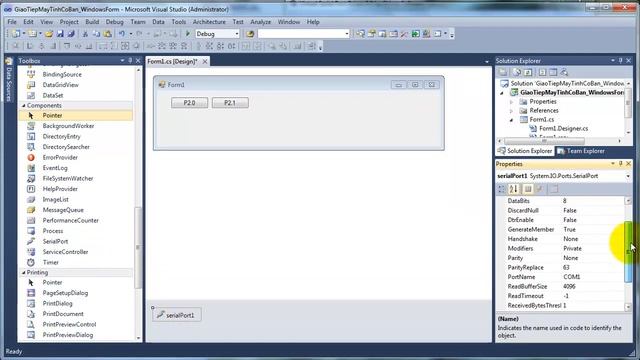Open the Project menu
The image size is (640, 360).
(69, 22)
